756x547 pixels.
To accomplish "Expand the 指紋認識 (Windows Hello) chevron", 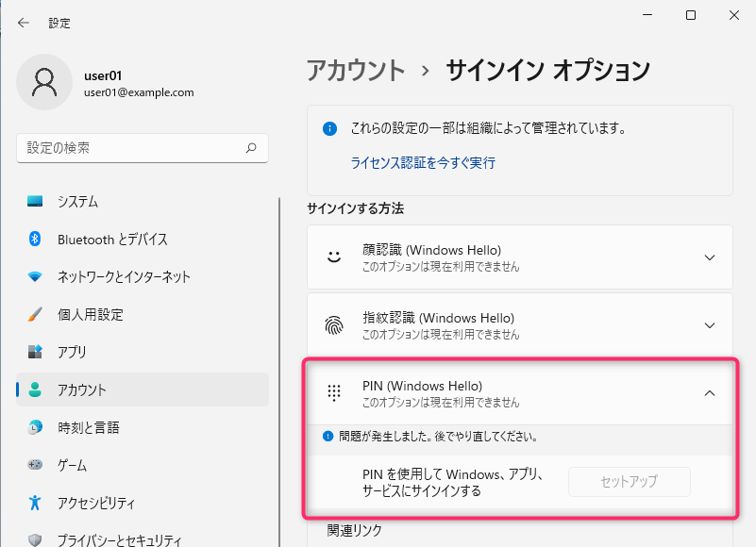I will click(709, 325).
